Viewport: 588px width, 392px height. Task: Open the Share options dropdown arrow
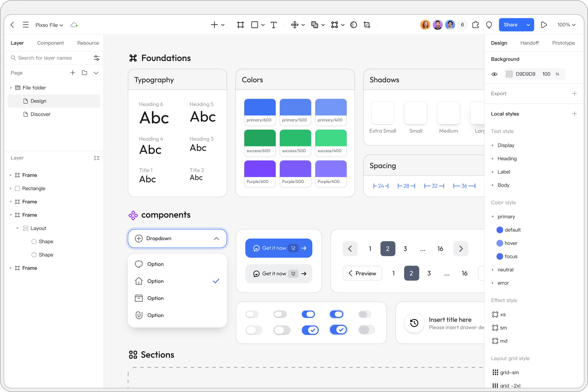pos(528,25)
